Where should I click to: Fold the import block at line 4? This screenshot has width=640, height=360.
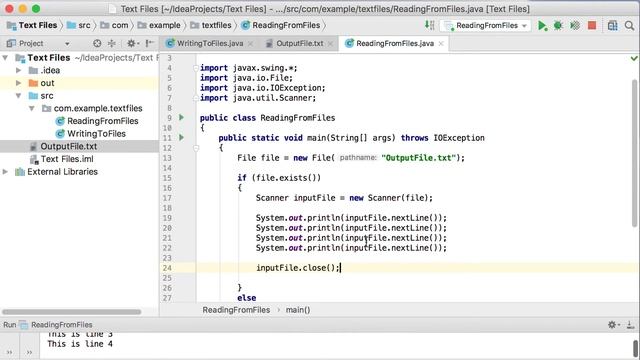point(196,68)
